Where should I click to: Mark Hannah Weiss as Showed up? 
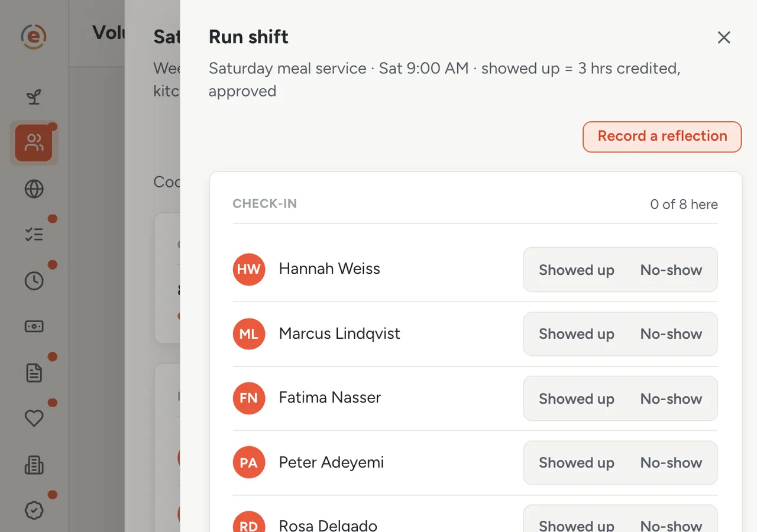[577, 270]
